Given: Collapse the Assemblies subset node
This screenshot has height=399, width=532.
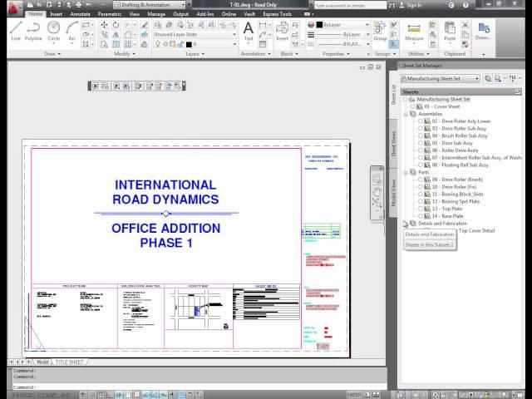Looking at the screenshot, I should click(406, 114).
